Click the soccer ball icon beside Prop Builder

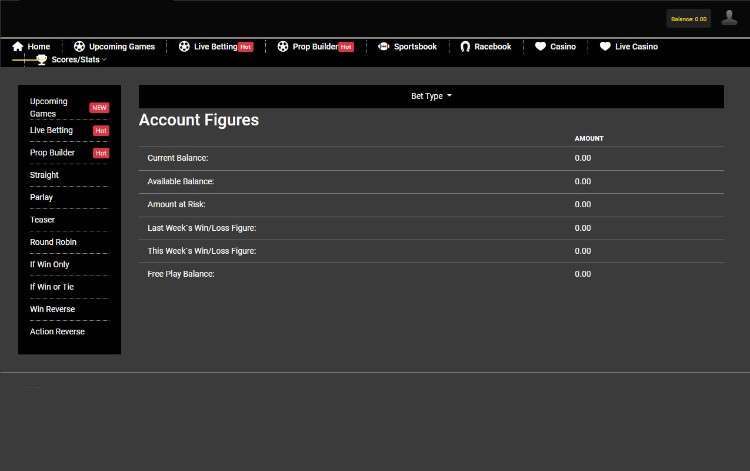coord(283,47)
